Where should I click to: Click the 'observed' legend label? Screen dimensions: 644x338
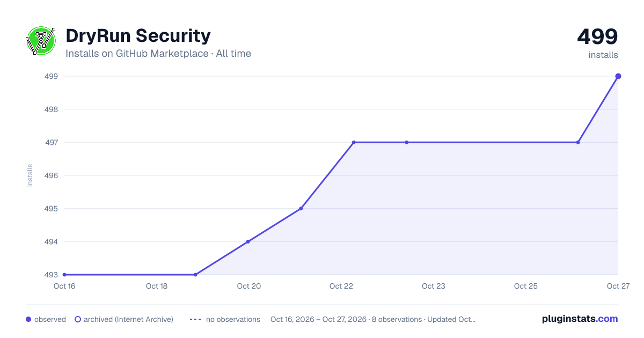50,319
